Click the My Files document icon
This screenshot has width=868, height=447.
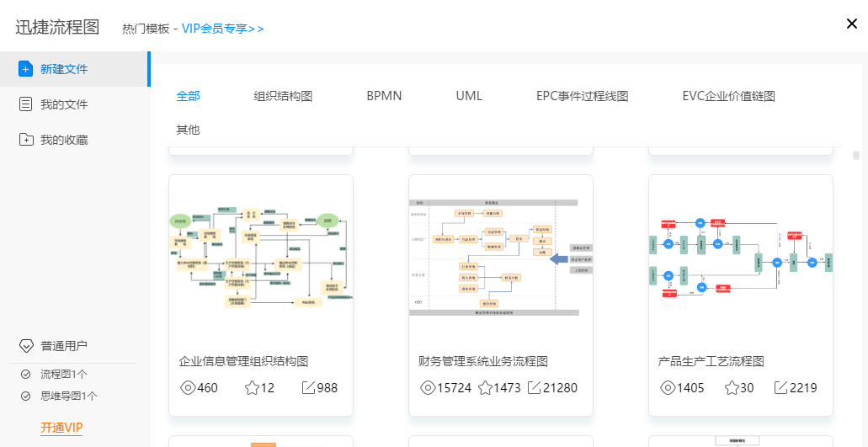click(x=25, y=104)
